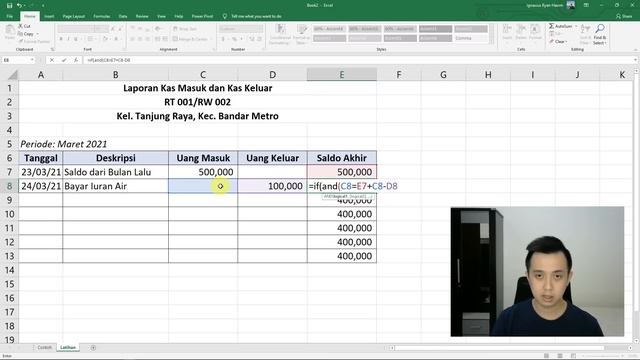Click the Find & Select magnifier icon
The width and height of the screenshot is (640, 360).
(600, 29)
